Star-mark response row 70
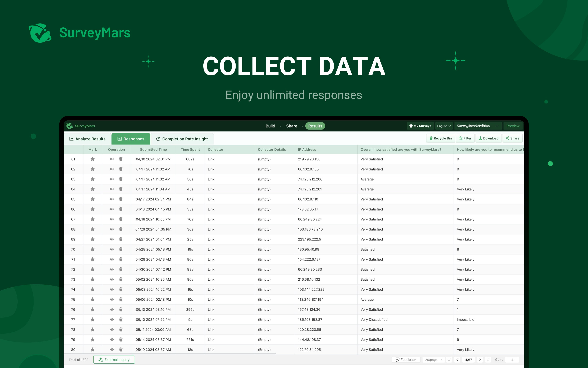The image size is (588, 368). coord(93,250)
